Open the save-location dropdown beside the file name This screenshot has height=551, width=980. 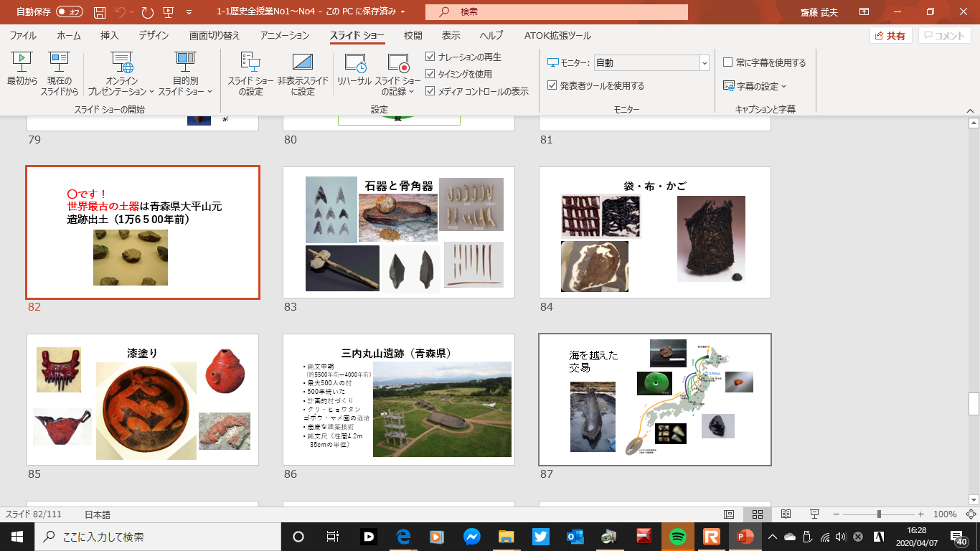click(x=402, y=12)
